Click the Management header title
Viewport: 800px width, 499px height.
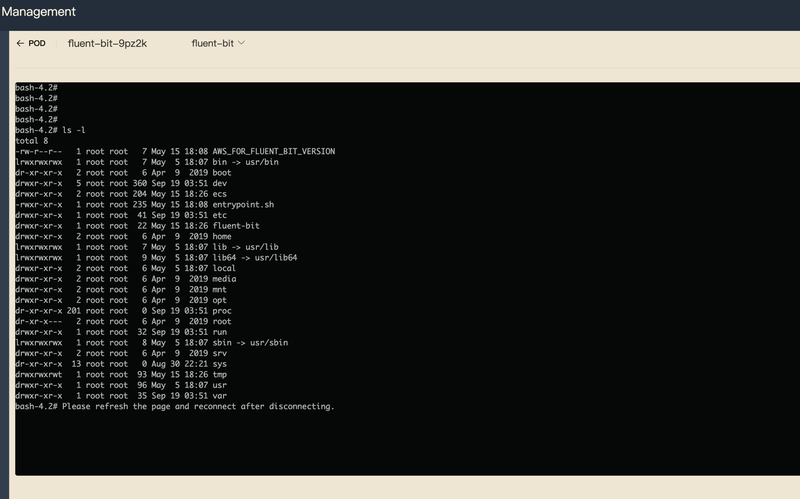38,12
